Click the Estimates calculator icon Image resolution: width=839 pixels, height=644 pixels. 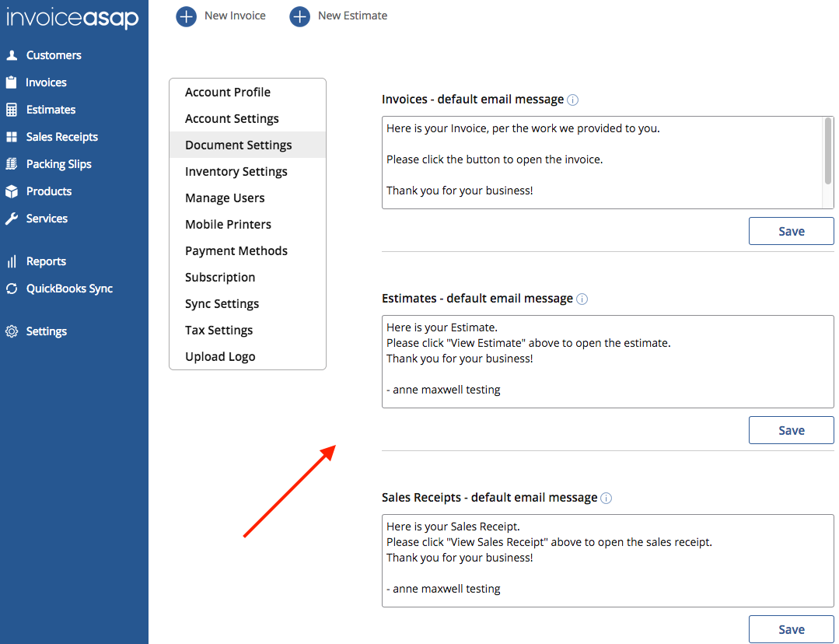point(12,110)
